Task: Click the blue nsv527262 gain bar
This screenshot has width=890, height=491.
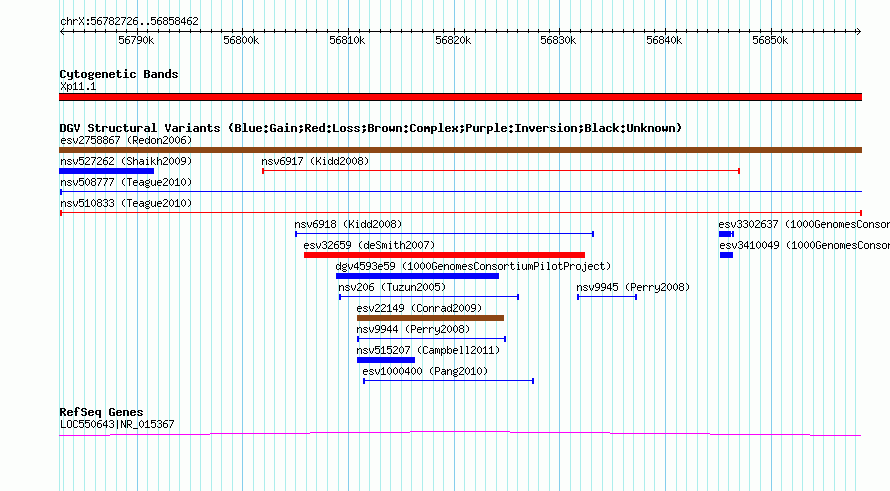Action: 107,171
